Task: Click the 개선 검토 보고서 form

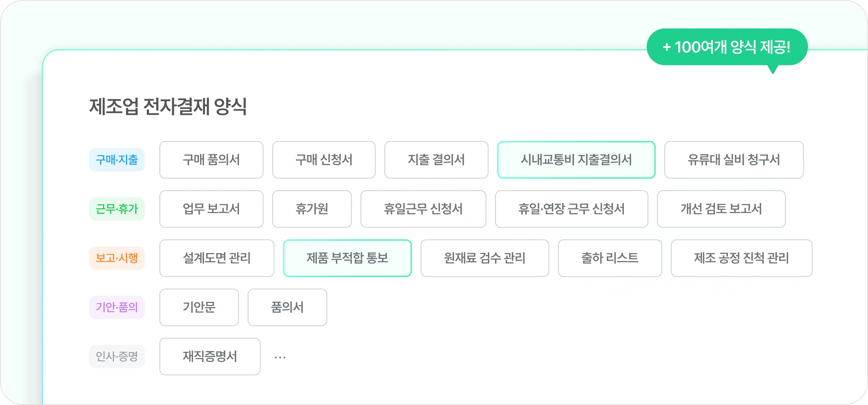Action: (722, 209)
